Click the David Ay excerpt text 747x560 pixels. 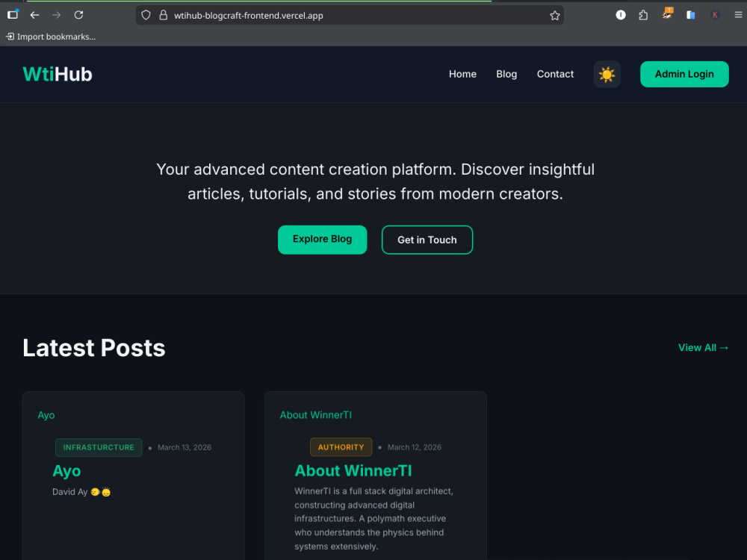[x=81, y=492]
